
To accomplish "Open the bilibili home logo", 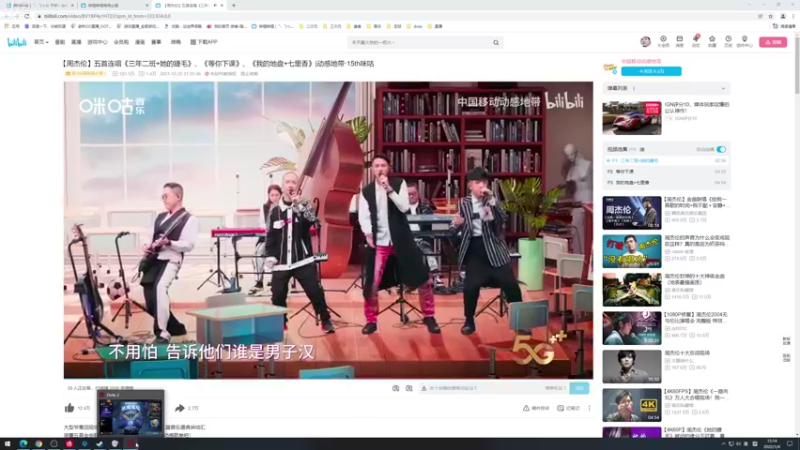I will click(16, 42).
